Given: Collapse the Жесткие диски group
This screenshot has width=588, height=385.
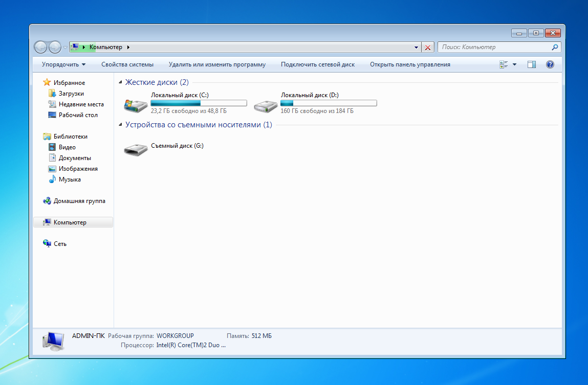Looking at the screenshot, I should 120,82.
